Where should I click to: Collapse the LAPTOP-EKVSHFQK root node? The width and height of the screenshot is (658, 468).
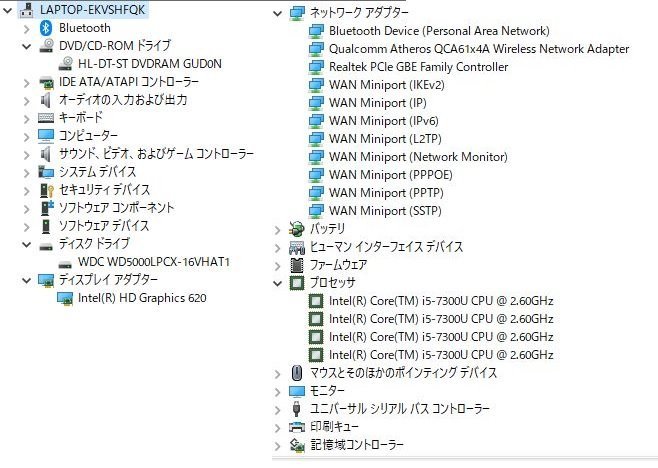[x=8, y=10]
